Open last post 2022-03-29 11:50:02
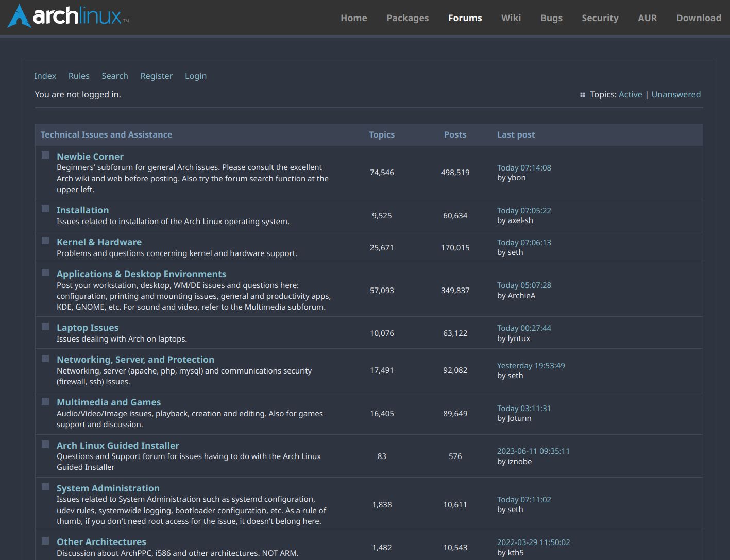Viewport: 730px width, 560px height. point(533,542)
